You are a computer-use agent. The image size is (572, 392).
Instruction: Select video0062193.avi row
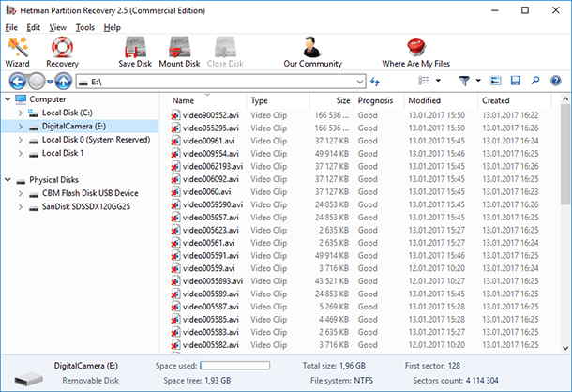click(x=213, y=166)
